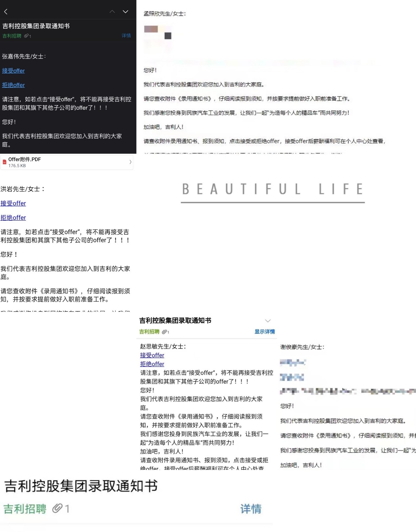The image size is (416, 532).
Task: Click the 显示详情 link
Action: 265,332
